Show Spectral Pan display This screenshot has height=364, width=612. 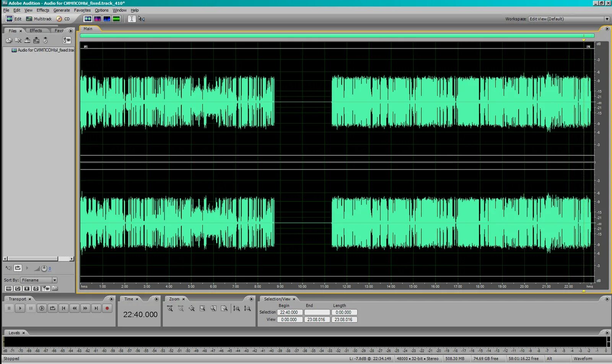click(107, 19)
